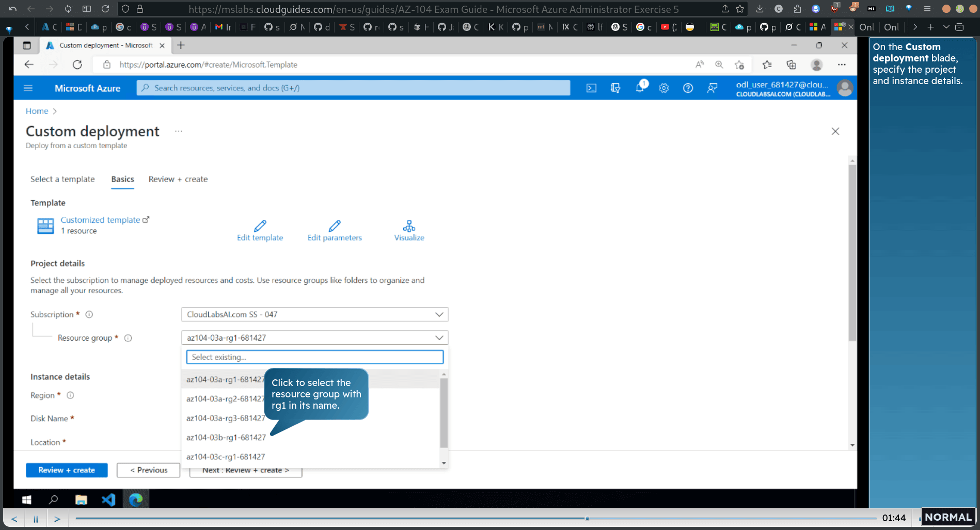Image resolution: width=980 pixels, height=530 pixels.
Task: Click Edge icon in taskbar
Action: point(136,500)
